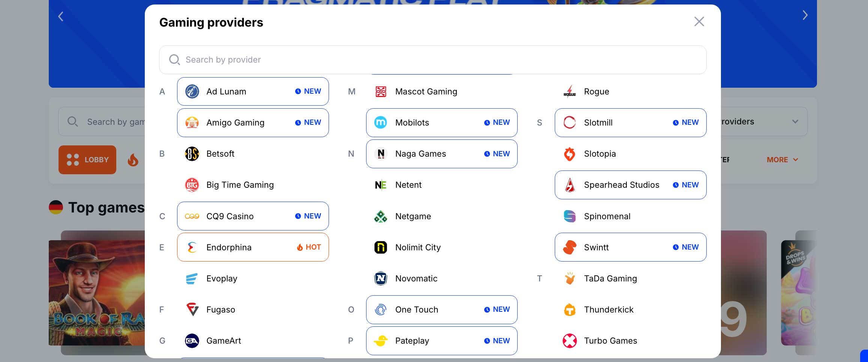Click the Evoplay provider name
The height and width of the screenshot is (362, 868).
click(222, 278)
